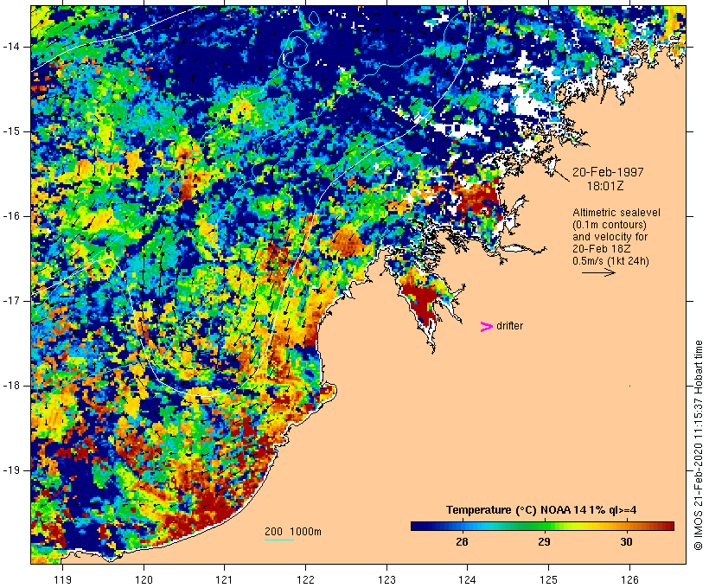The width and height of the screenshot is (709, 588).
Task: Click the '29' color bar tick label
Action: pyautogui.click(x=544, y=541)
